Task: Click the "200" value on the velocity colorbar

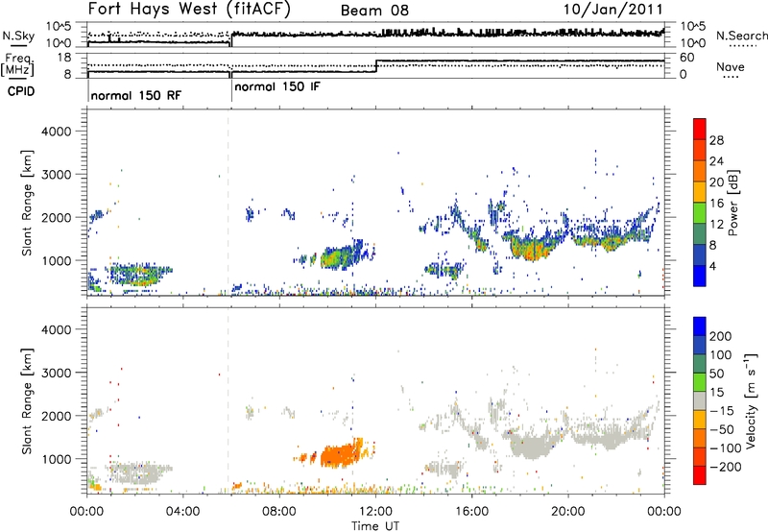Action: pyautogui.click(x=721, y=336)
